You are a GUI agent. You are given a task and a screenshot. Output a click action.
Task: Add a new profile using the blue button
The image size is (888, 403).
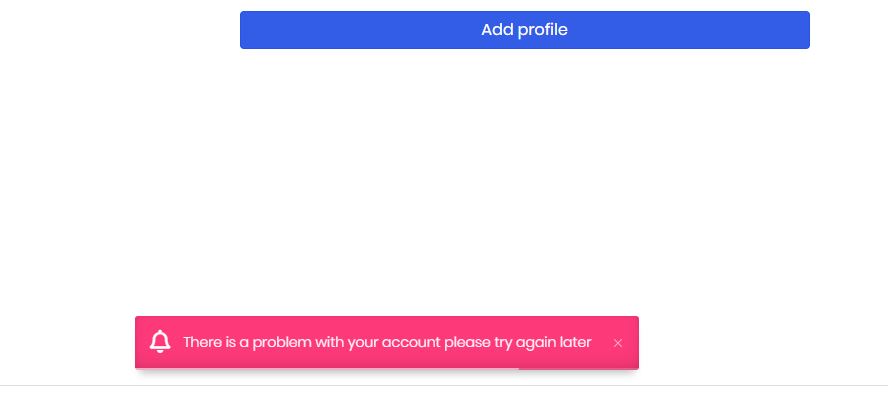click(524, 30)
